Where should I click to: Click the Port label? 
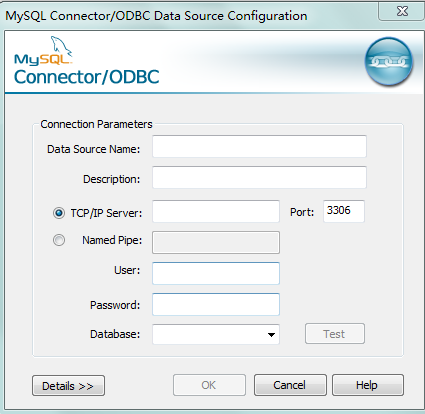pos(302,212)
